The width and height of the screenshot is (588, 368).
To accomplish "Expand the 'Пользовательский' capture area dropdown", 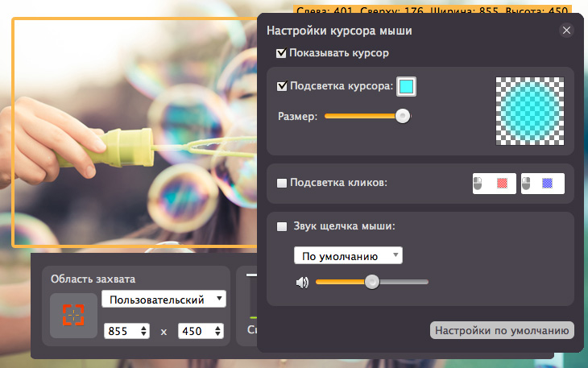I will 164,300.
